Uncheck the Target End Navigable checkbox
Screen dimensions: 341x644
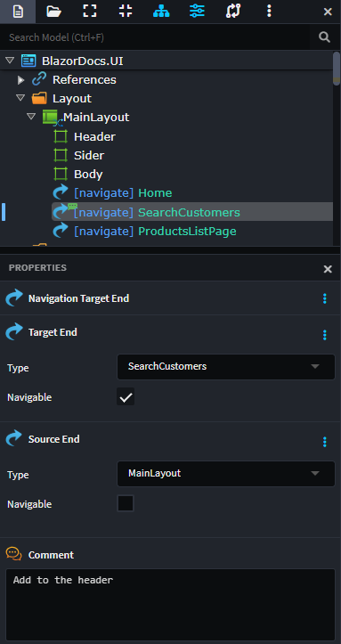126,396
